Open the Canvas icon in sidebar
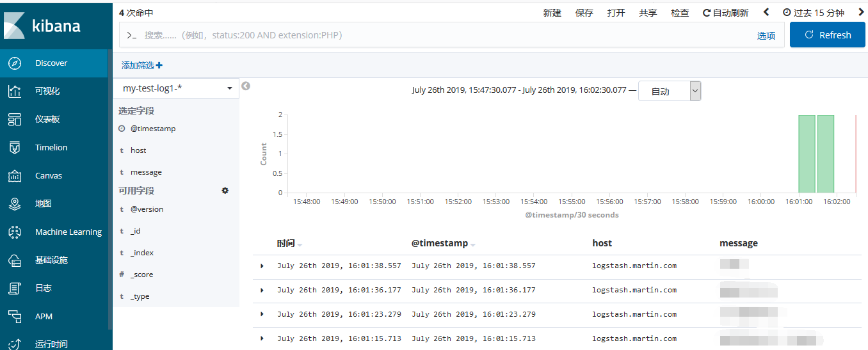This screenshot has width=868, height=350. (x=15, y=176)
